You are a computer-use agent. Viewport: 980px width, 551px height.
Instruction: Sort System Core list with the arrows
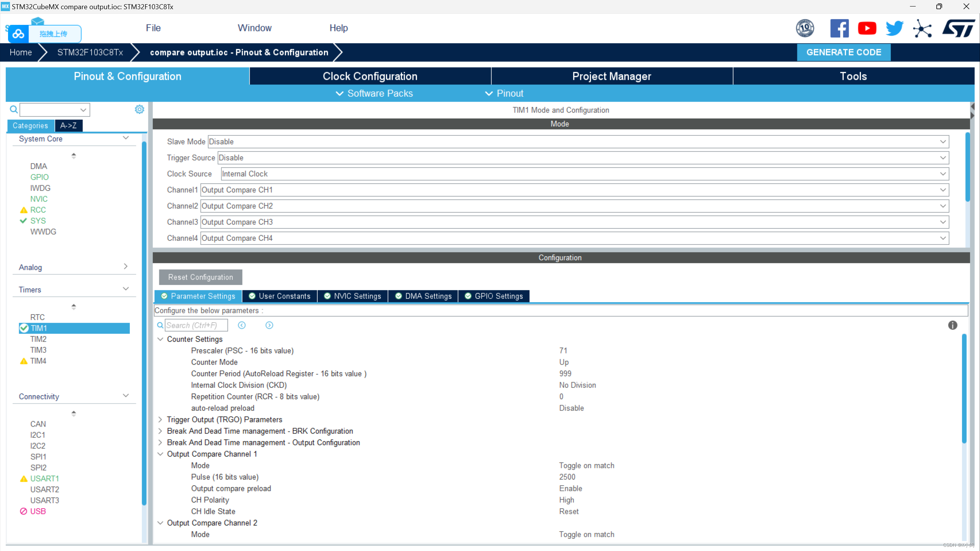pyautogui.click(x=73, y=155)
